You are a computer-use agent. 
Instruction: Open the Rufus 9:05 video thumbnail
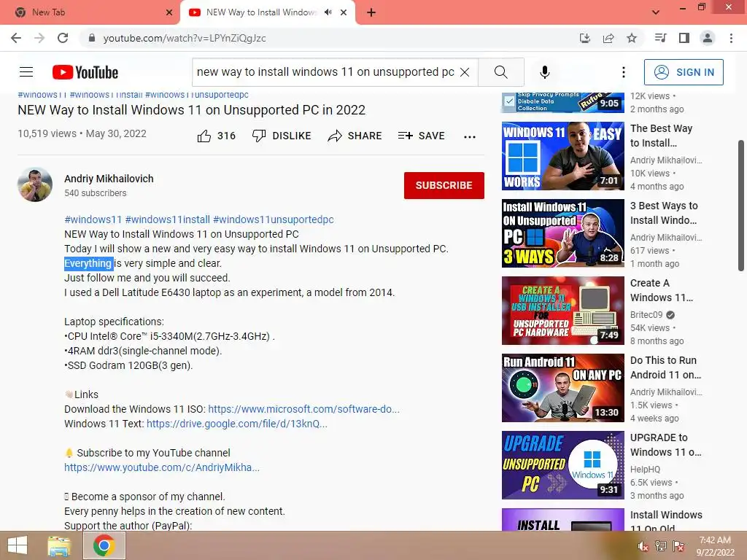tap(562, 102)
